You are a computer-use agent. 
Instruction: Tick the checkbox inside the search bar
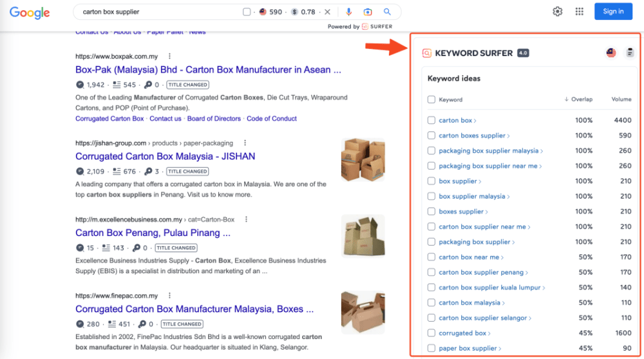(x=247, y=12)
